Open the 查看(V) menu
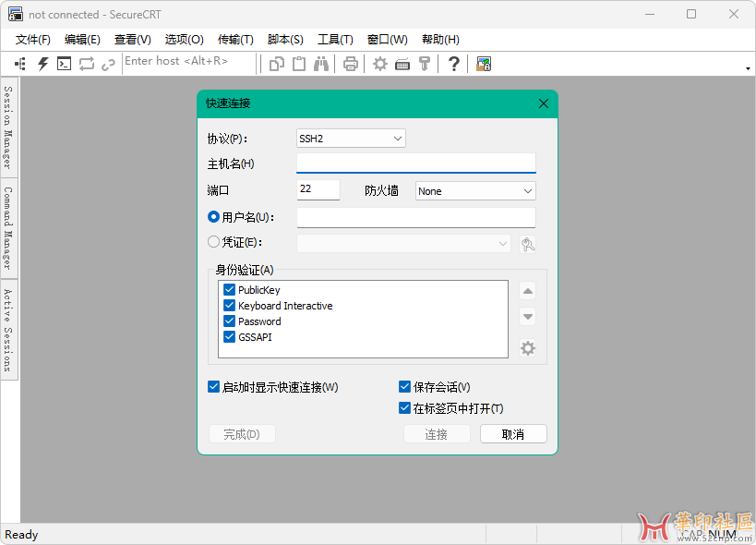Screen dimensions: 756x545 pos(133,40)
